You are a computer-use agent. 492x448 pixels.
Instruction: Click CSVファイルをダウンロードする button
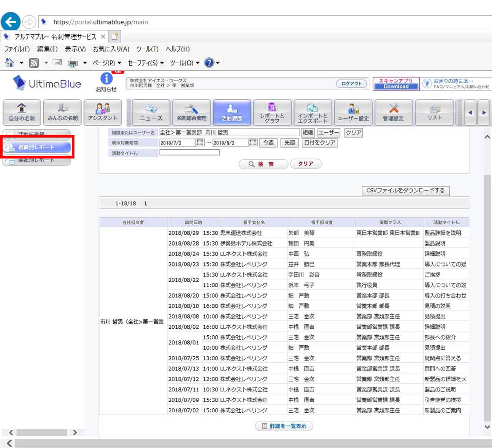click(x=405, y=191)
